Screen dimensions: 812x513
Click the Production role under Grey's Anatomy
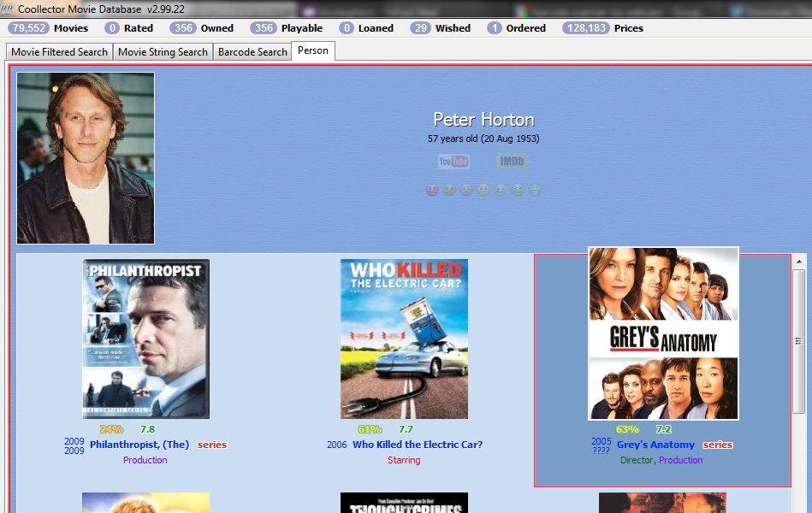coord(680,460)
